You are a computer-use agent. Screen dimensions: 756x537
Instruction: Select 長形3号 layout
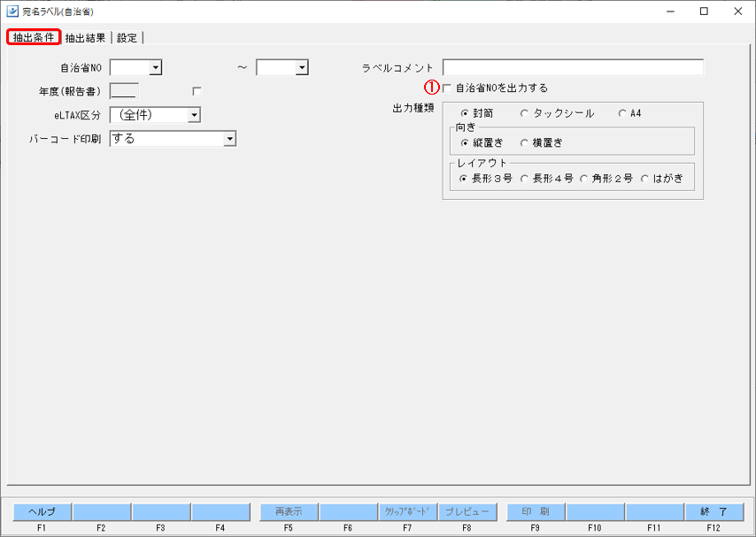pos(463,179)
